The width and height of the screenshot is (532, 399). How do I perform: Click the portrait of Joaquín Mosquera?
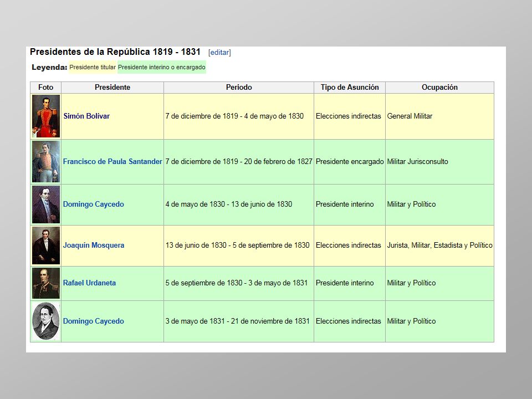tap(46, 245)
